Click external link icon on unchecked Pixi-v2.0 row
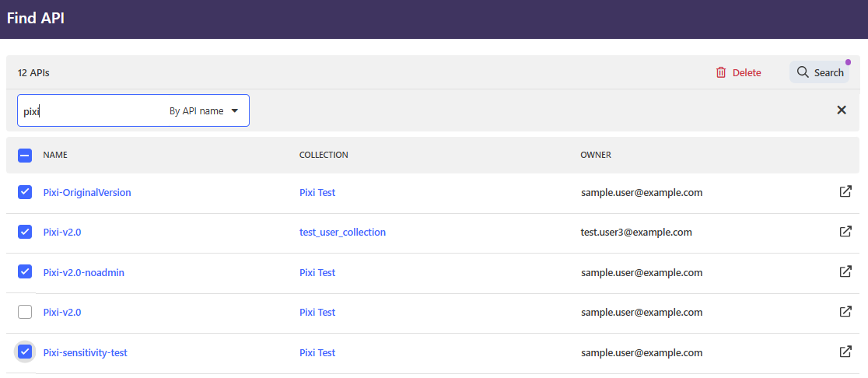The height and width of the screenshot is (378, 868). coord(845,312)
